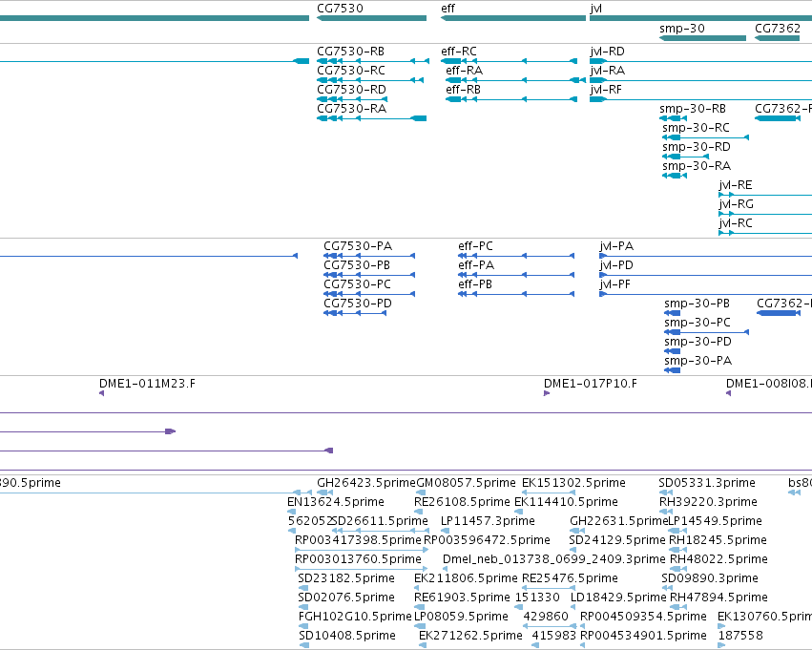The image size is (812, 650).
Task: Click protein CG7530-PA
Action: [x=369, y=256]
